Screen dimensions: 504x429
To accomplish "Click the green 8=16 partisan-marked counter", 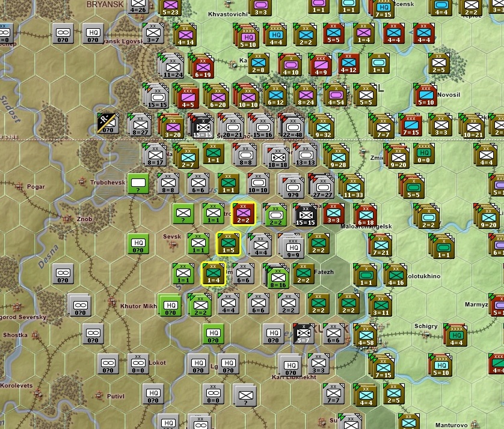I will [x=278, y=278].
